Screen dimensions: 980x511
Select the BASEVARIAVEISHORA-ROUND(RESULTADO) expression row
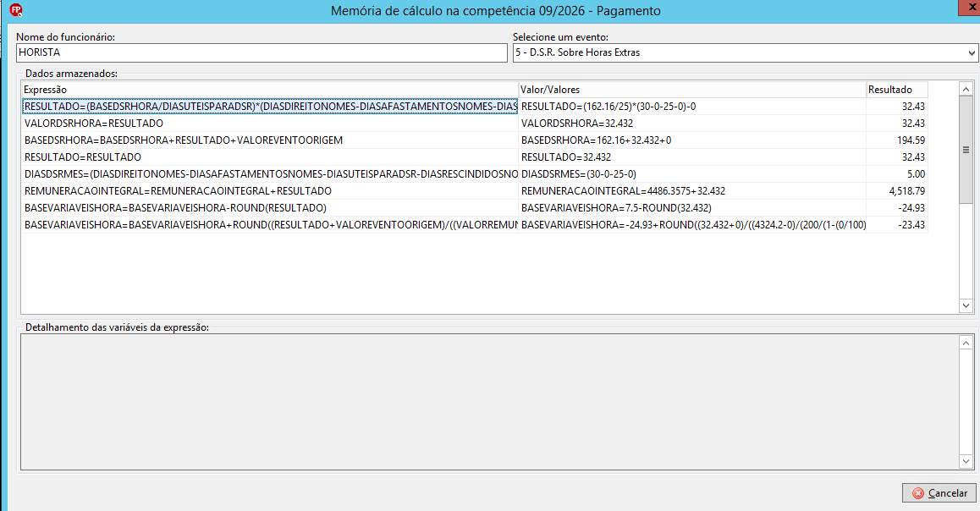coord(269,208)
